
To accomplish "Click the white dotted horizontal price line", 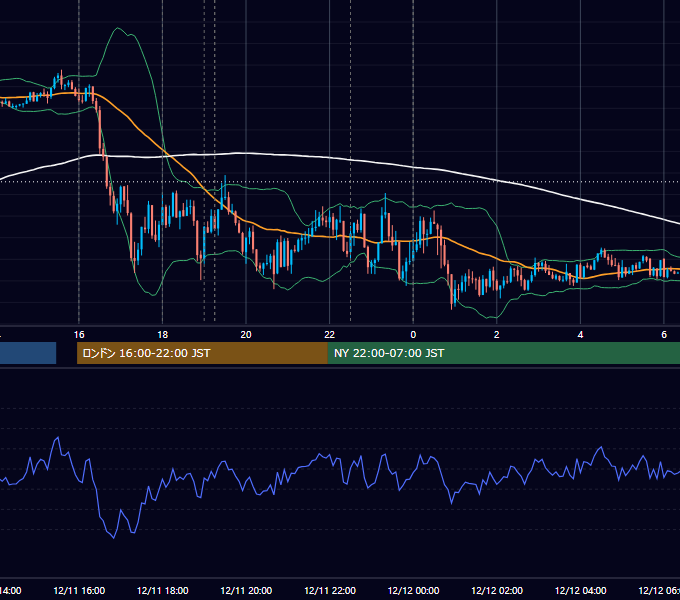I will 340,182.
